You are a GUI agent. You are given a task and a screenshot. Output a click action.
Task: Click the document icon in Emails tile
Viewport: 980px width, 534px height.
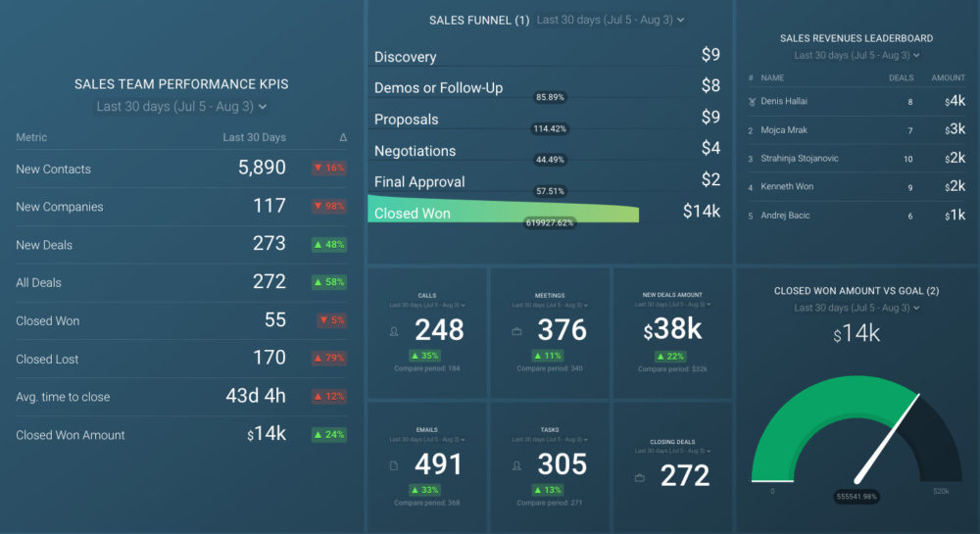point(395,464)
